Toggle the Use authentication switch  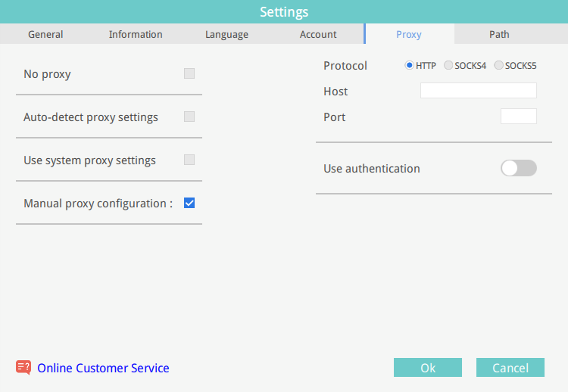click(x=519, y=168)
